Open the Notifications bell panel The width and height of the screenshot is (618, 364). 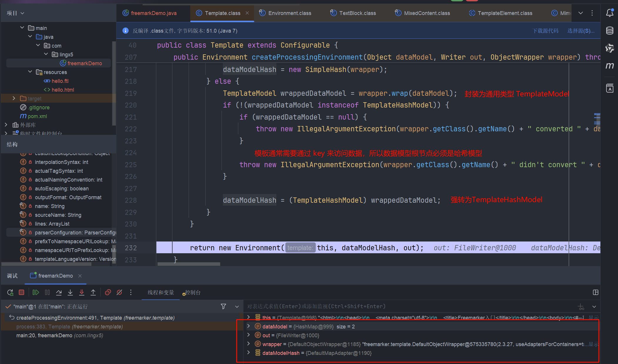[609, 13]
